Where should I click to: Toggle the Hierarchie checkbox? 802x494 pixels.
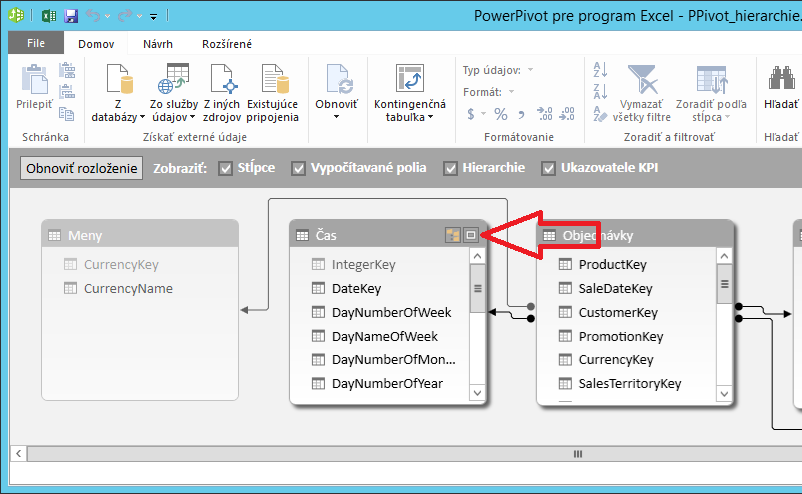450,168
